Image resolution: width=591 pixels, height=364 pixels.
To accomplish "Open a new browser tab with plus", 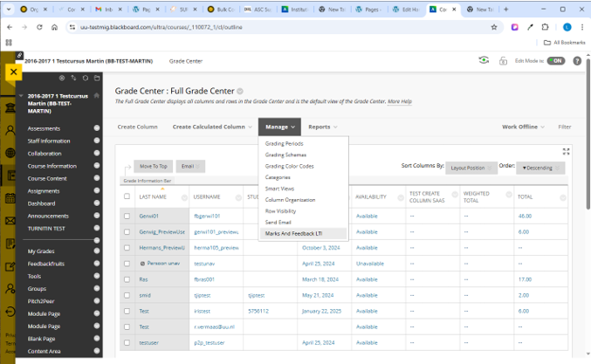I will point(505,10).
